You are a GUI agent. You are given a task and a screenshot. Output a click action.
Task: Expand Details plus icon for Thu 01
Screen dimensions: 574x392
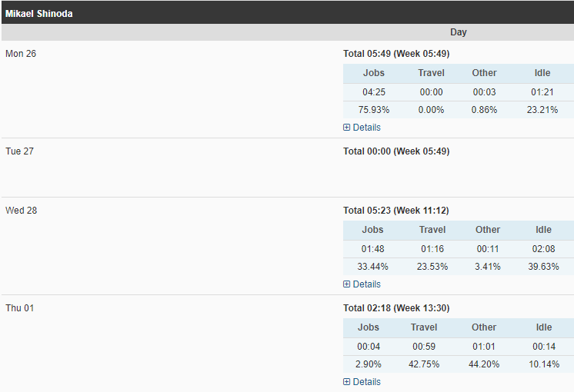(346, 382)
